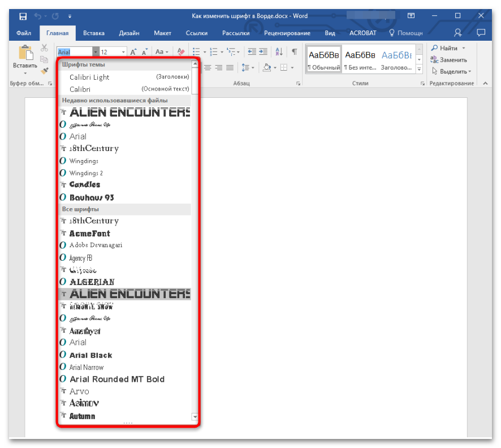This screenshot has height=448, width=501.
Task: Open Borders dropdown arrow
Action: coord(292,68)
